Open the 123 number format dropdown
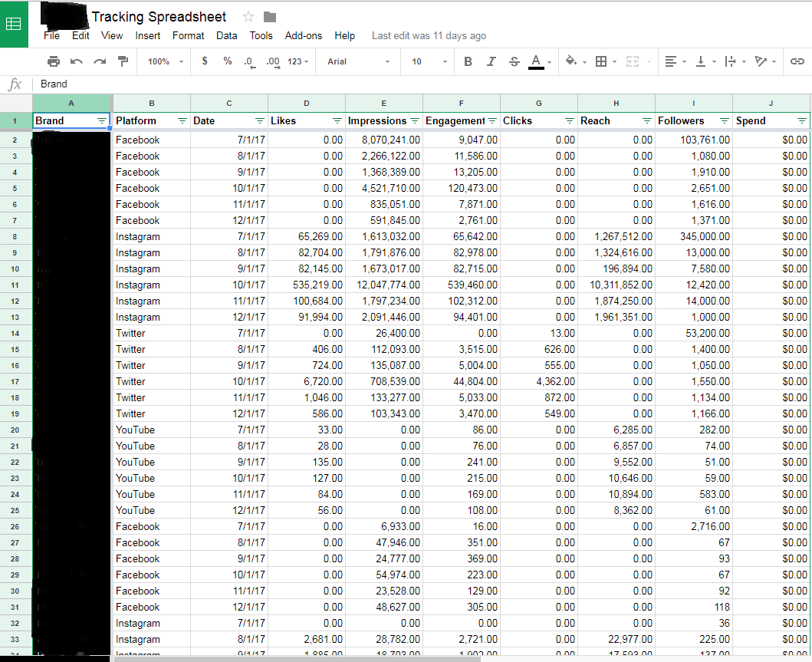The width and height of the screenshot is (812, 662). [x=298, y=61]
